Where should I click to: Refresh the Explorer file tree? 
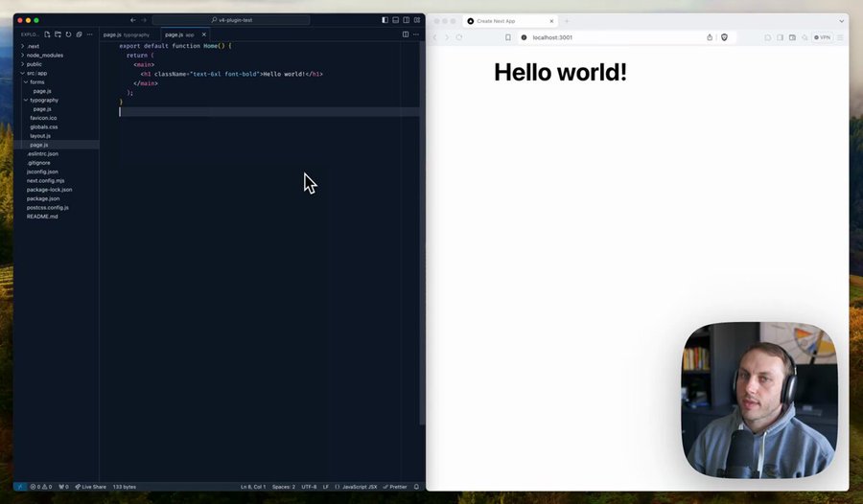68,34
